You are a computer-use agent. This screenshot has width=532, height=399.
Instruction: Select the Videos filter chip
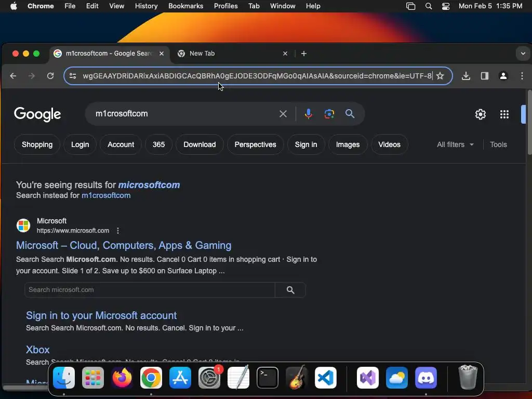[389, 144]
